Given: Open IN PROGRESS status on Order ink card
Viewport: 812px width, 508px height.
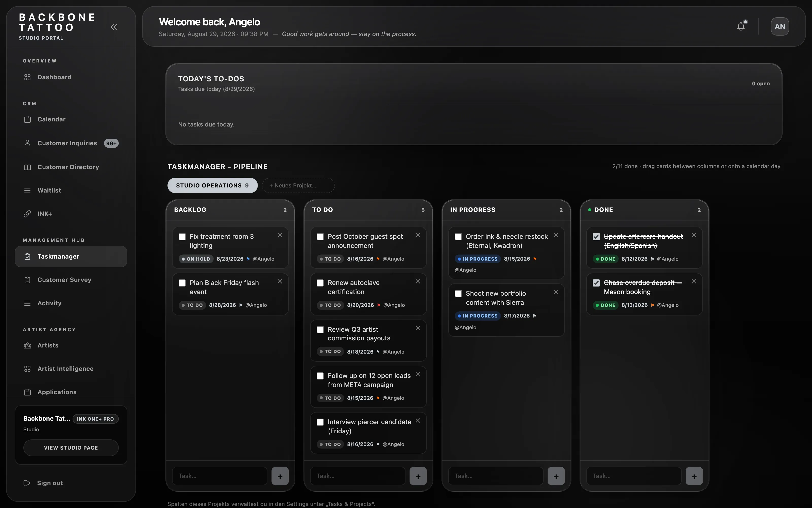Looking at the screenshot, I should [478, 259].
